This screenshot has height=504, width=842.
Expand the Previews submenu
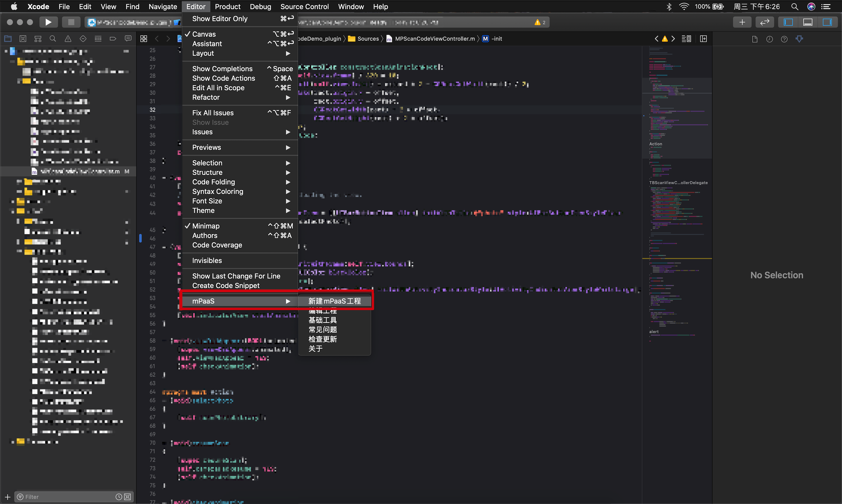coord(240,147)
